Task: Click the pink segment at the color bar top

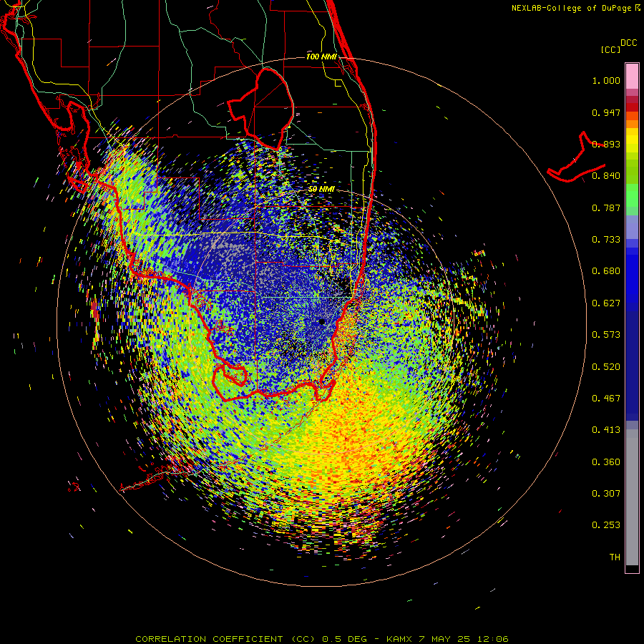Action: click(632, 76)
